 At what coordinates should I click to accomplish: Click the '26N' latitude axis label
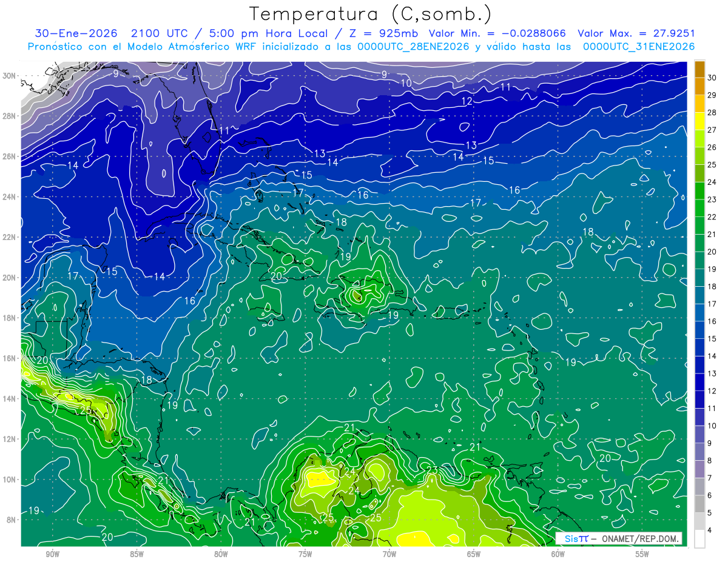tap(9, 156)
